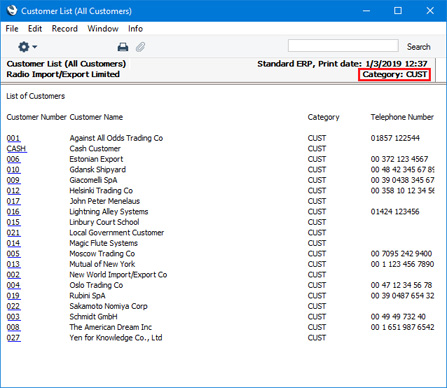Open customer number 017 link
The image size is (447, 388).
(x=13, y=201)
